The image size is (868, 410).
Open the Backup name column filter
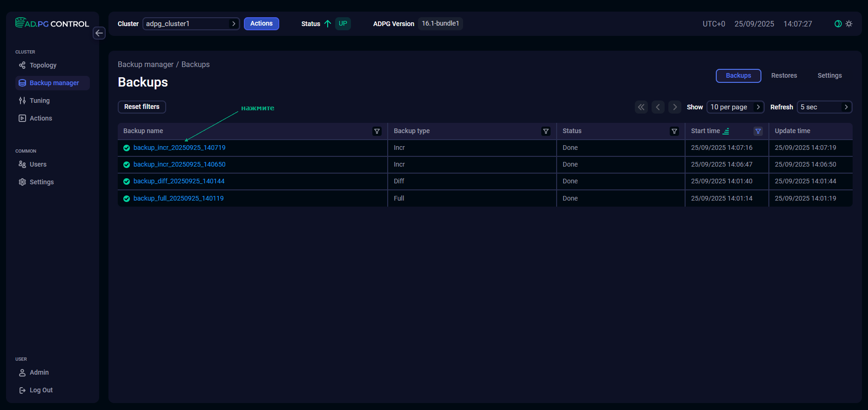click(x=377, y=131)
